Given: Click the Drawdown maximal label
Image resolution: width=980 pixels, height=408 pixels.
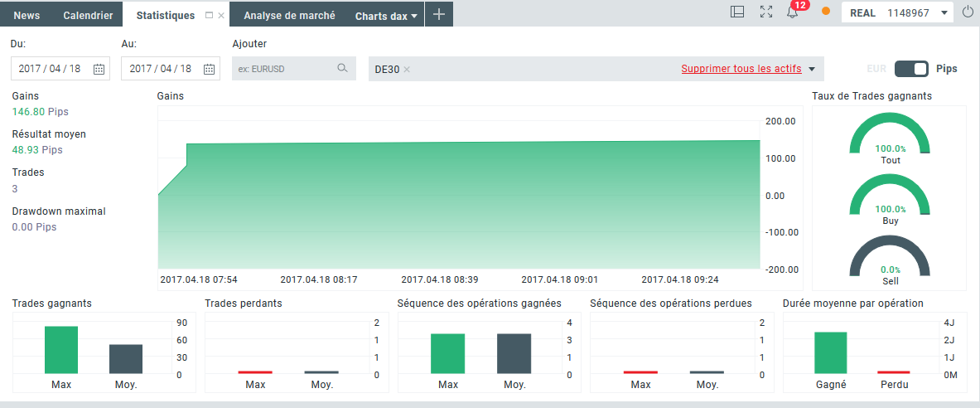Looking at the screenshot, I should [x=59, y=211].
